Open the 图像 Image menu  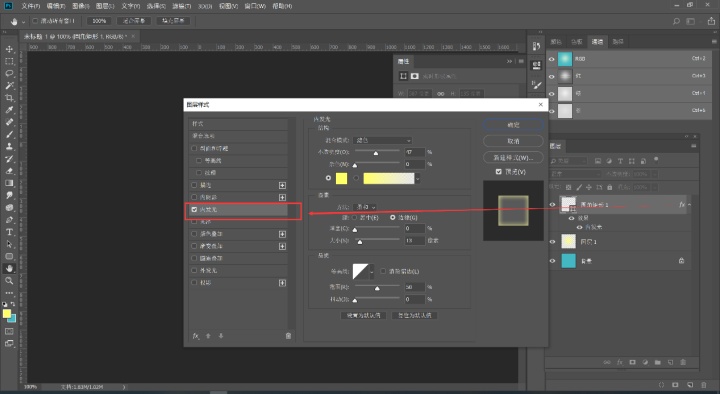tap(80, 6)
